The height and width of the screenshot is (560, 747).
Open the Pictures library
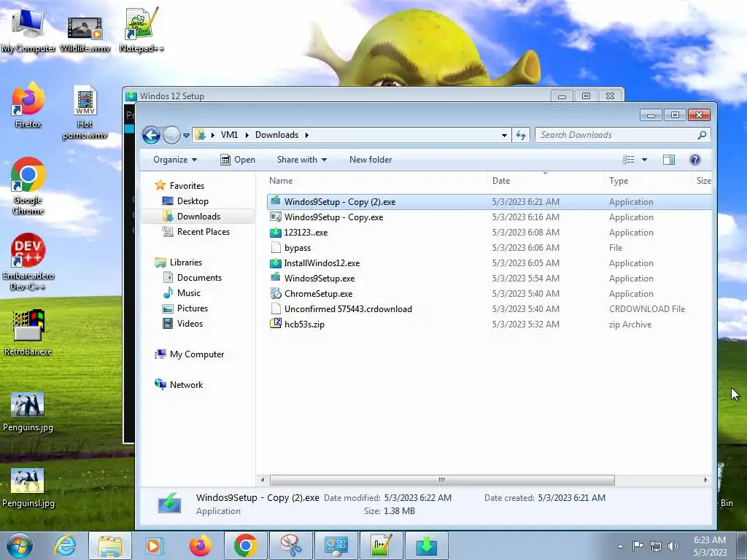click(x=193, y=308)
